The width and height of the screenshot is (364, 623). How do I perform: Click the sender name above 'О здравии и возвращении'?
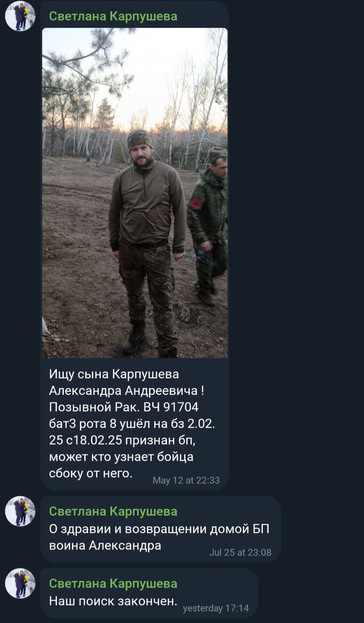pyautogui.click(x=113, y=511)
